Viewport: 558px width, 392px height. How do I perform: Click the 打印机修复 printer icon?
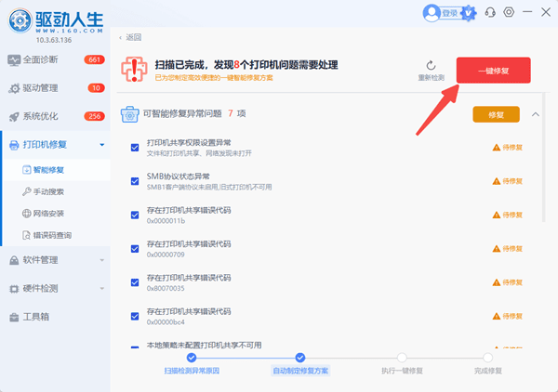(14, 145)
